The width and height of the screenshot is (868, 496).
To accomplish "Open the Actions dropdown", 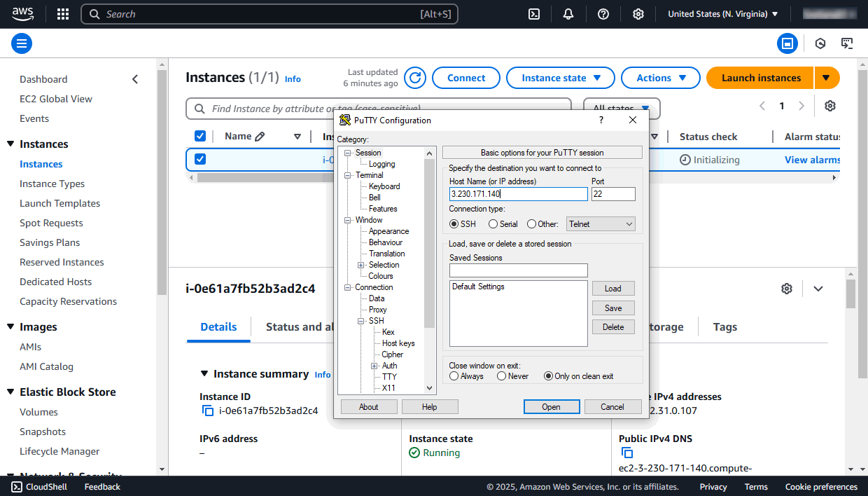I will coord(660,78).
